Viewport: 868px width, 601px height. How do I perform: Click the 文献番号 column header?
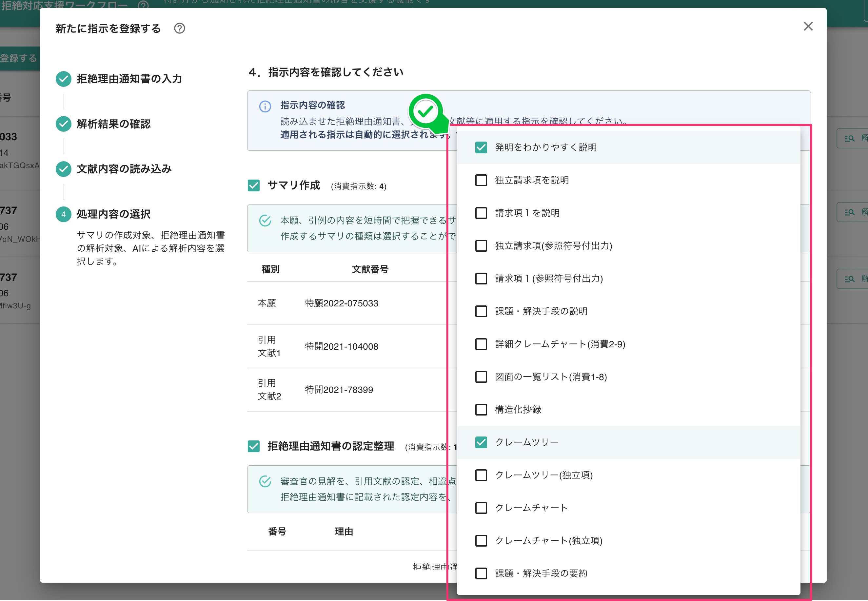[370, 269]
